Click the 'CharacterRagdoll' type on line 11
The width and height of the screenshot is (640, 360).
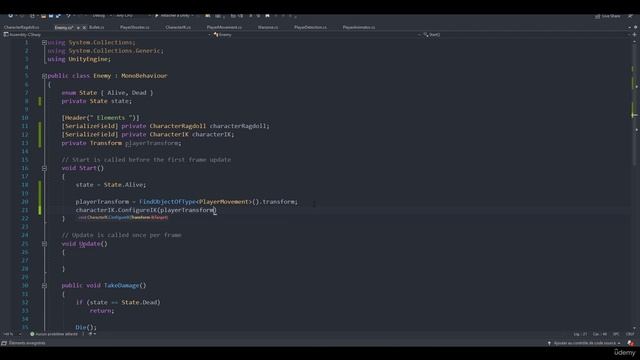(178, 126)
